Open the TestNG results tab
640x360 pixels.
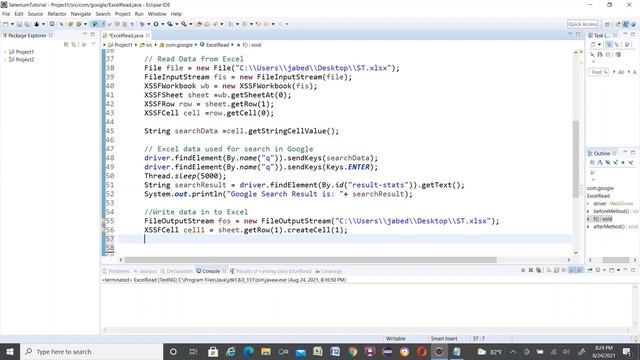pos(271,271)
